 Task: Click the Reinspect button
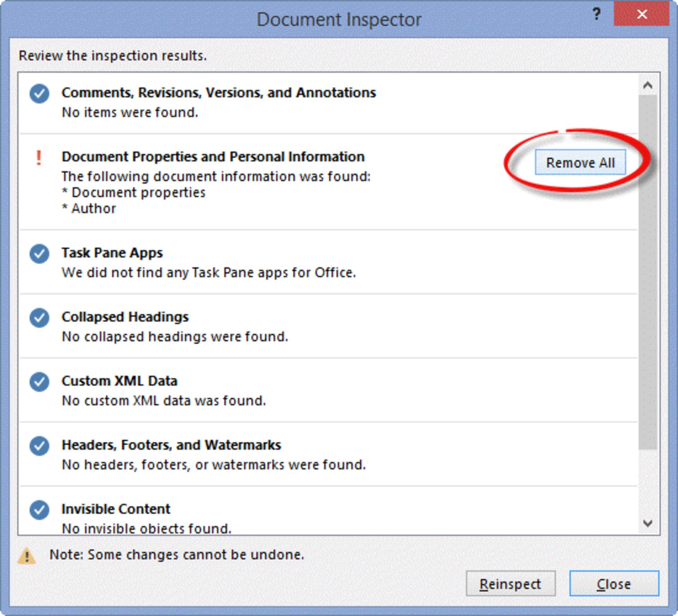click(510, 584)
